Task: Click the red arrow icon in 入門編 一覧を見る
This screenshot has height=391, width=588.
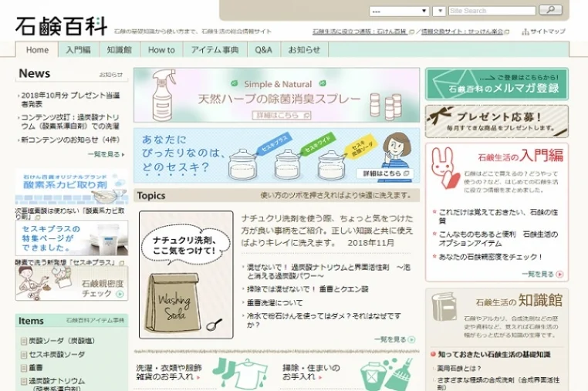Action: (x=559, y=275)
